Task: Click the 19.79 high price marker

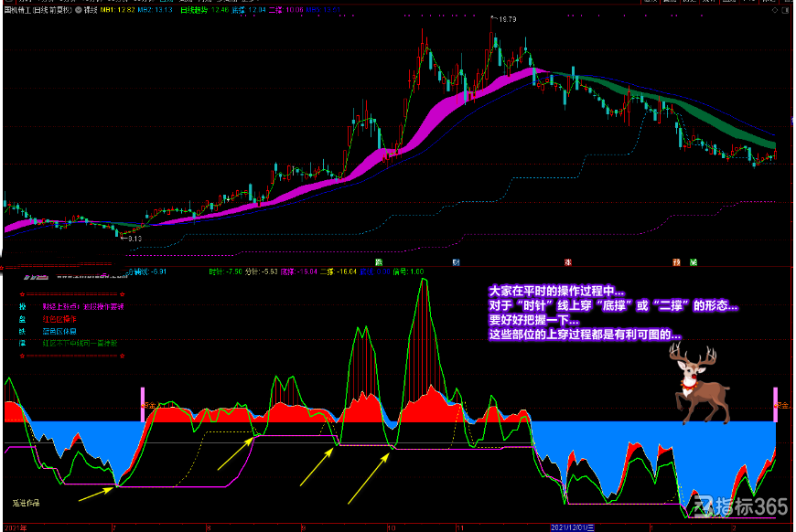Action: point(503,19)
